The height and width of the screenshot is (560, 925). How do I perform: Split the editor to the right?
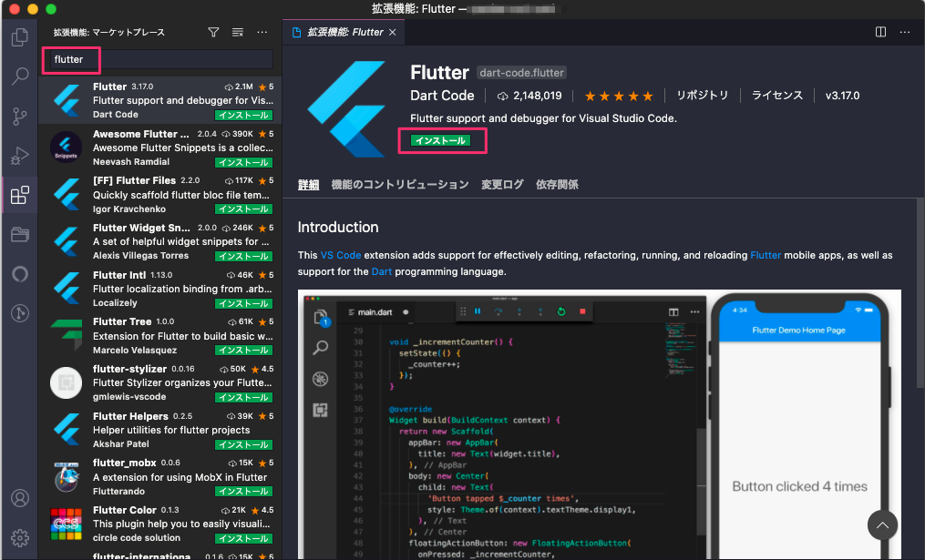tap(880, 32)
